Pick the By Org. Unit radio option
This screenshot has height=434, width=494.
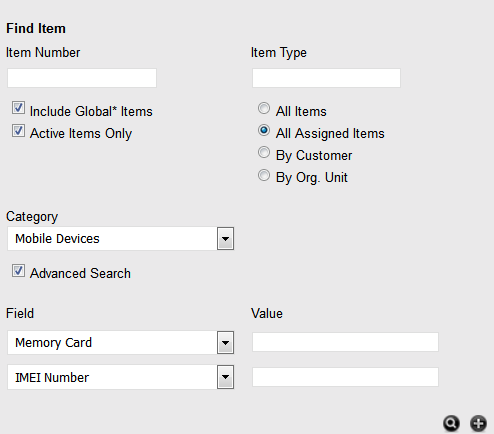264,175
